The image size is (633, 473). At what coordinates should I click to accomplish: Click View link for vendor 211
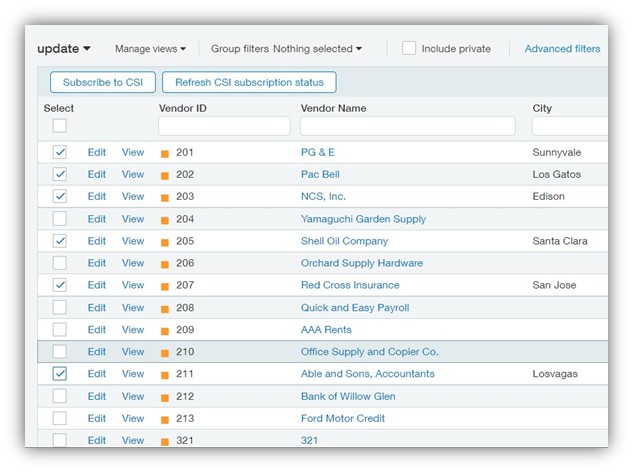[133, 374]
